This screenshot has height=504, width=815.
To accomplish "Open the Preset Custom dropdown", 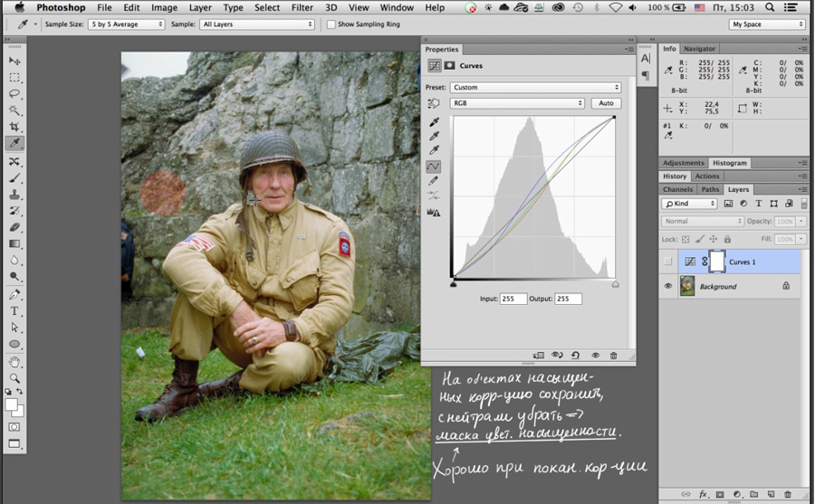I will [535, 87].
